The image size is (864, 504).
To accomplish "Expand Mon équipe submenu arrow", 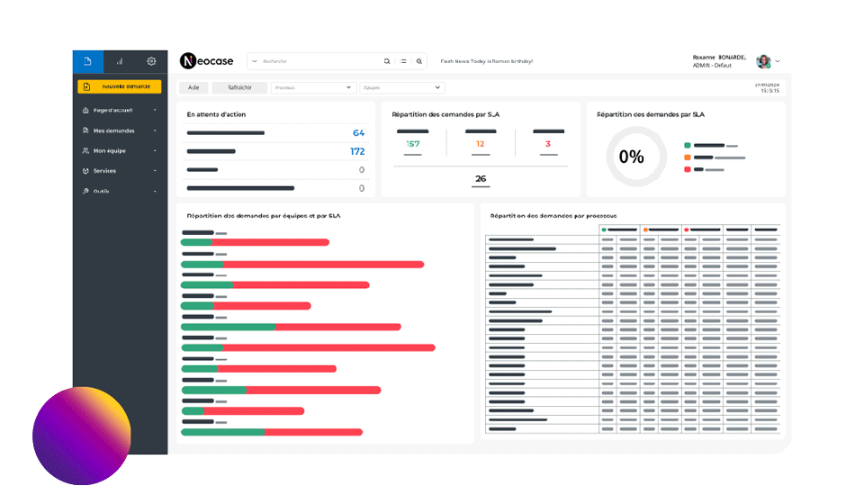I will (155, 150).
